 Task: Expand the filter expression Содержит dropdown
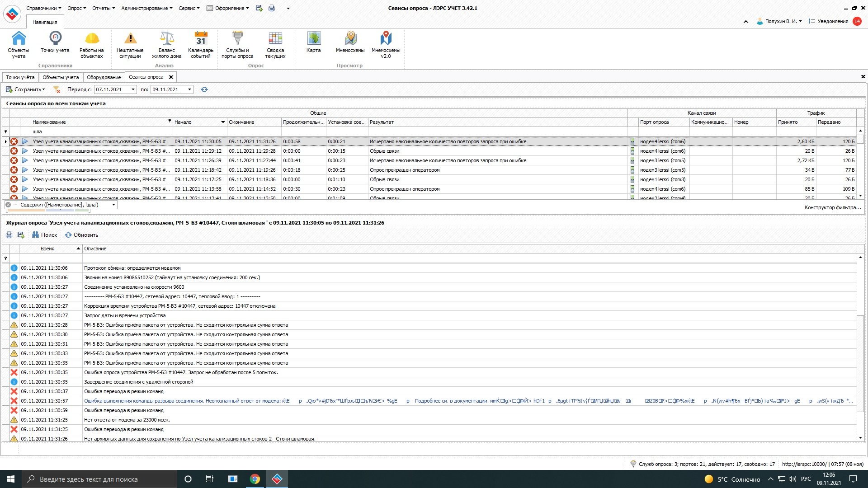113,205
